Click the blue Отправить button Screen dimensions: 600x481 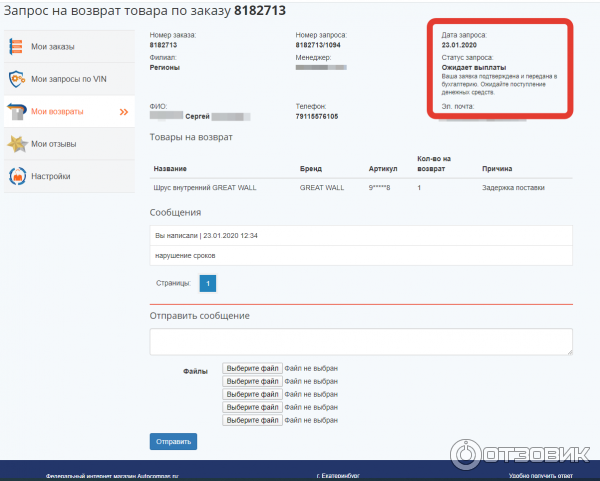pyautogui.click(x=173, y=441)
